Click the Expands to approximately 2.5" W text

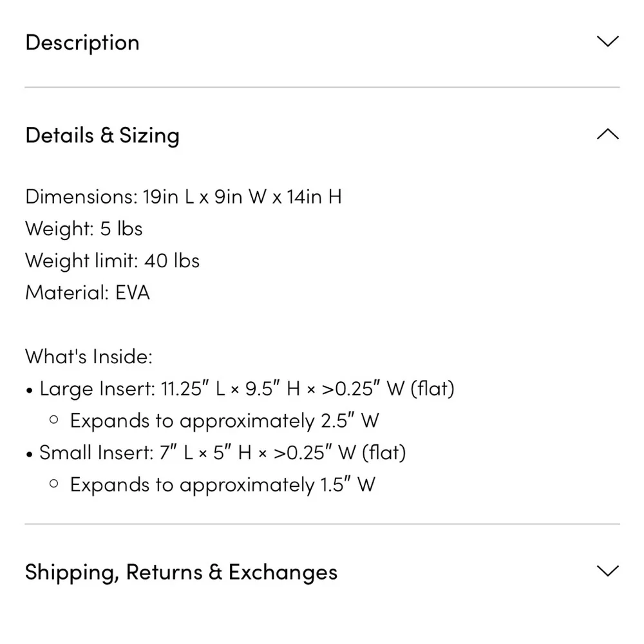click(224, 421)
